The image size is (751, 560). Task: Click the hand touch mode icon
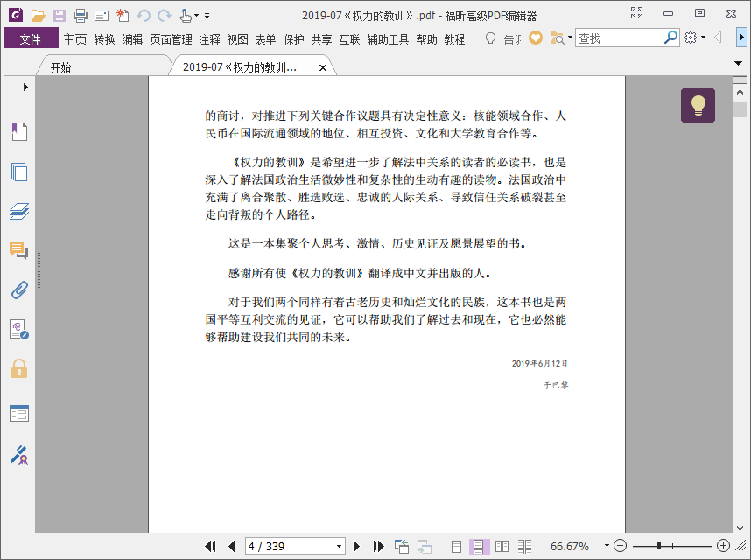point(186,16)
